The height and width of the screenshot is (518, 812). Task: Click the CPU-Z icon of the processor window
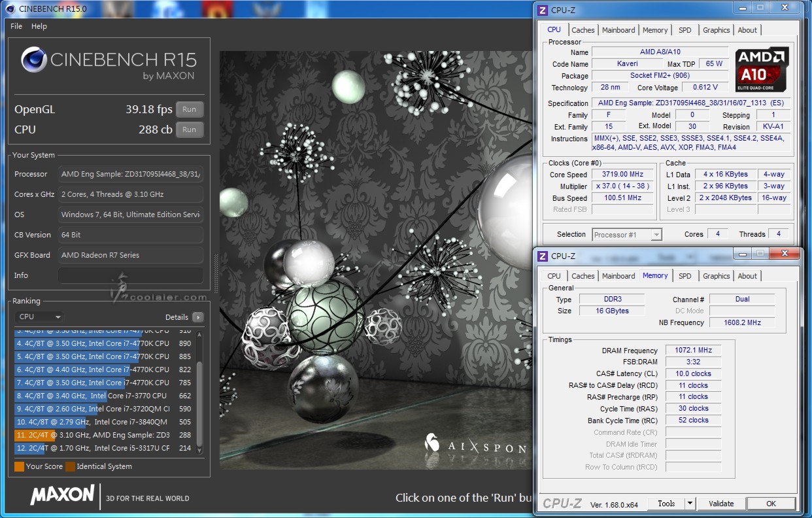click(542, 10)
